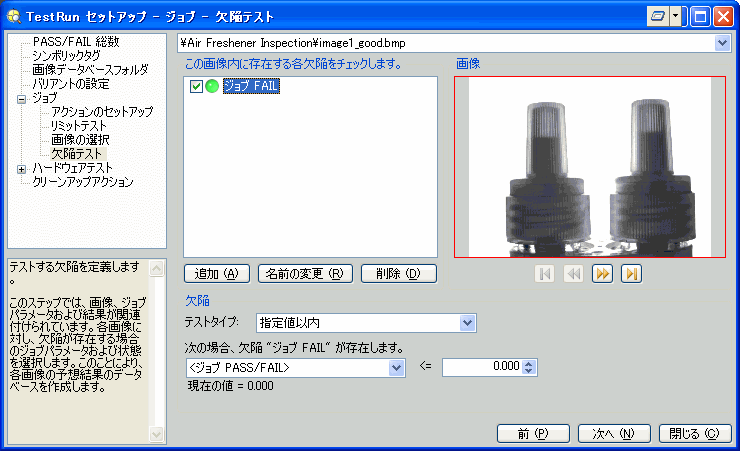The width and height of the screenshot is (740, 451).
Task: Go to the previous image
Action: point(573,274)
